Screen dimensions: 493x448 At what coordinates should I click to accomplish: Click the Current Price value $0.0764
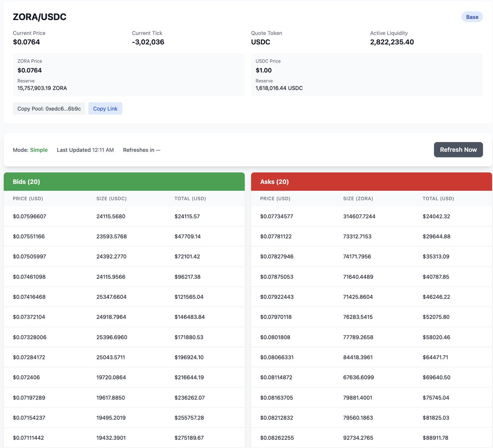point(26,42)
